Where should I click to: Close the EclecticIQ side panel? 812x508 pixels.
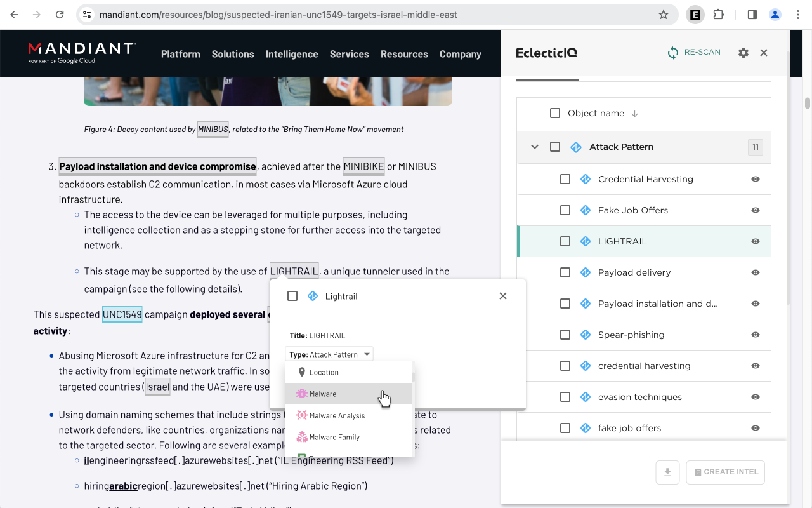click(764, 53)
